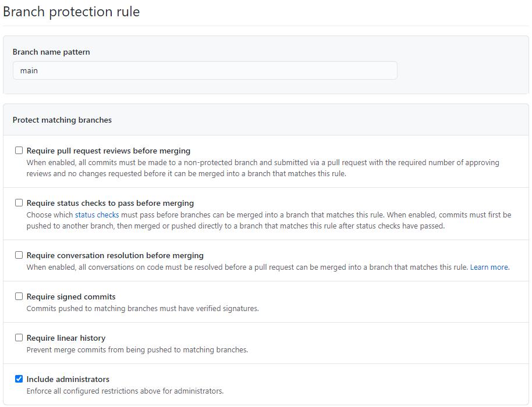The width and height of the screenshot is (532, 407).
Task: Uncheck the Include administrators checkbox
Action: coord(19,379)
